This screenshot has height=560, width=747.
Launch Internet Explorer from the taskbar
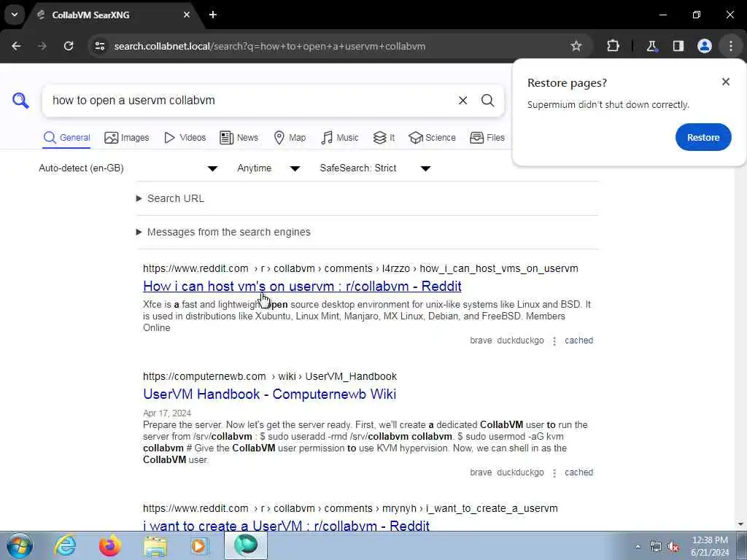pos(65,545)
